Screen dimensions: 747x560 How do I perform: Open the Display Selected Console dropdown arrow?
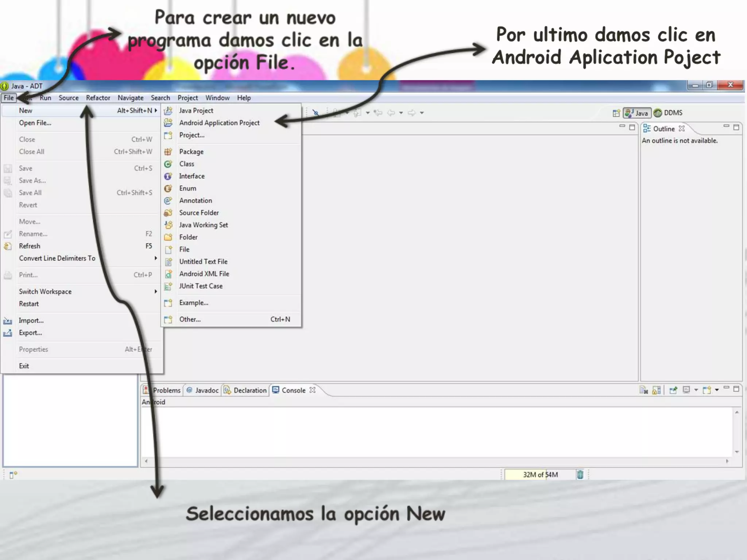point(696,390)
